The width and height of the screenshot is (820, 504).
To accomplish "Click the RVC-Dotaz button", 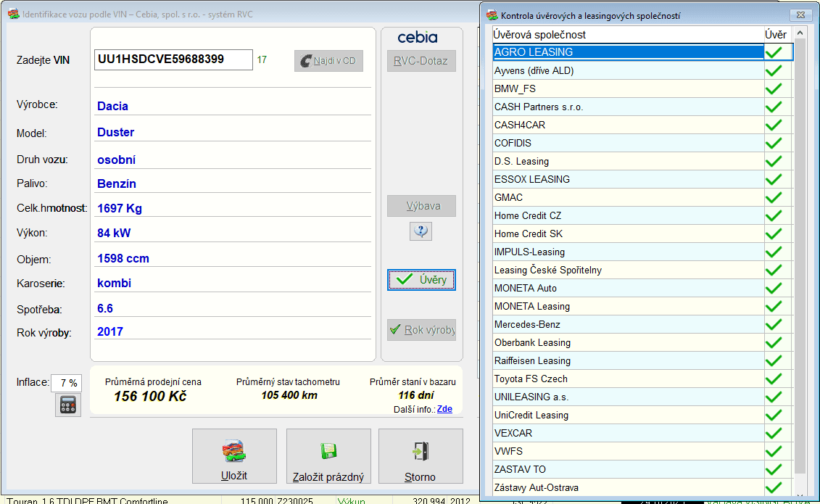I will 421,61.
